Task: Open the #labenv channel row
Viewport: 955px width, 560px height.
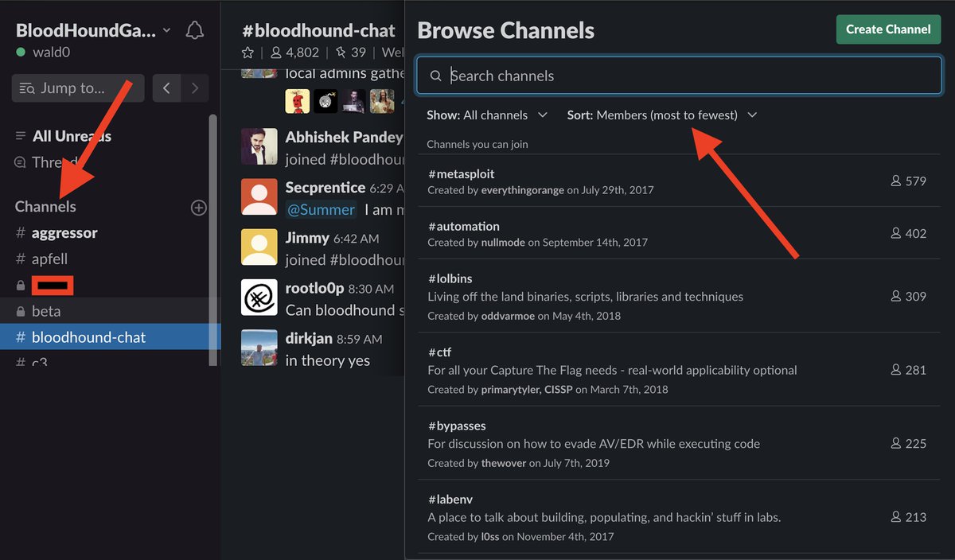Action: coord(680,516)
